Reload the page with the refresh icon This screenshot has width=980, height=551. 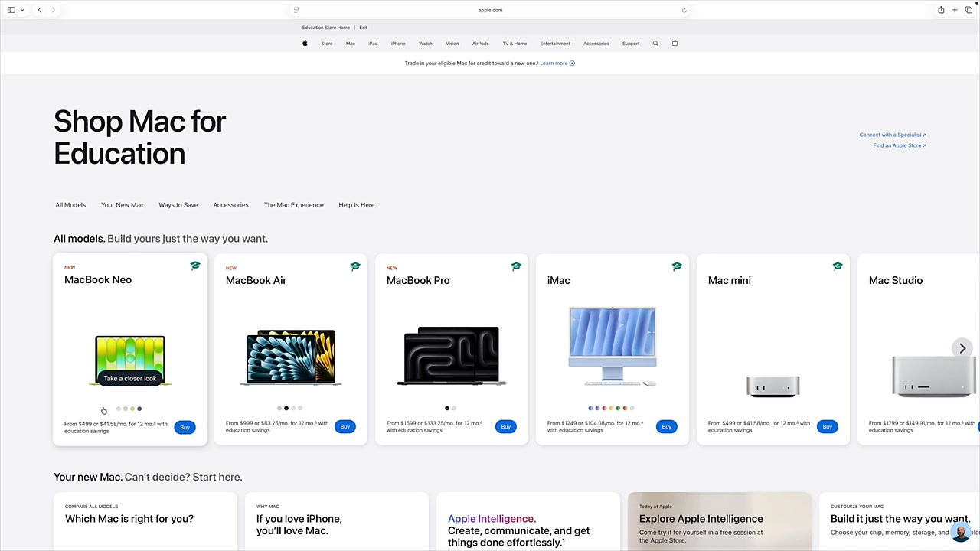(x=684, y=10)
